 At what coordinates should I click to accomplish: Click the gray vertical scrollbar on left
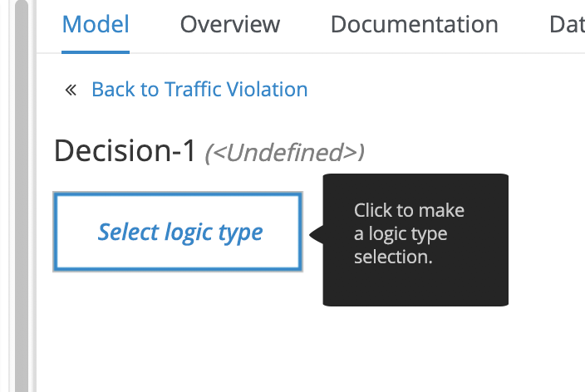point(21,196)
